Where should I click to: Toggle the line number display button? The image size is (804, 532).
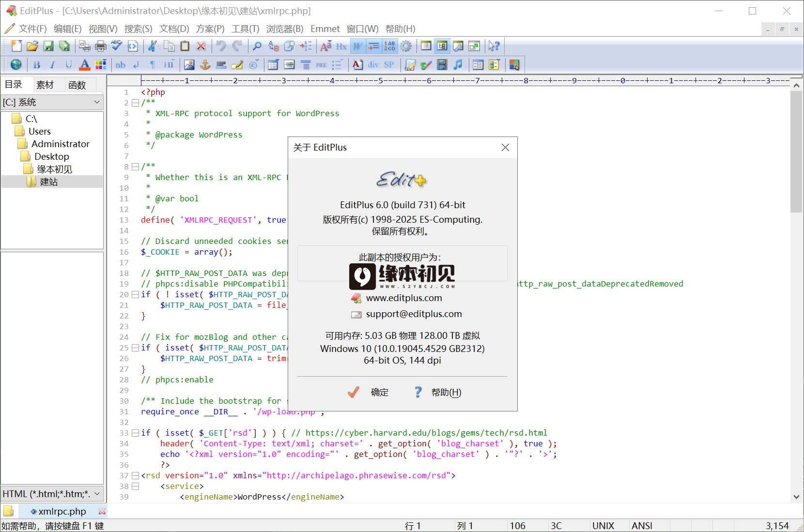pos(390,46)
